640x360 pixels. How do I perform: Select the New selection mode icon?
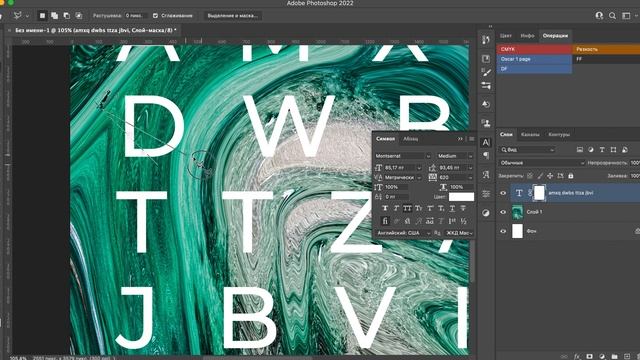pos(42,16)
